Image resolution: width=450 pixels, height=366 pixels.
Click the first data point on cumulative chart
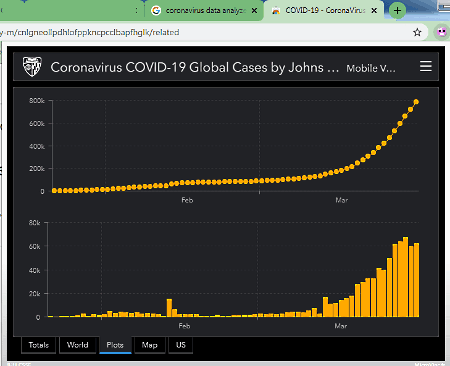point(54,191)
